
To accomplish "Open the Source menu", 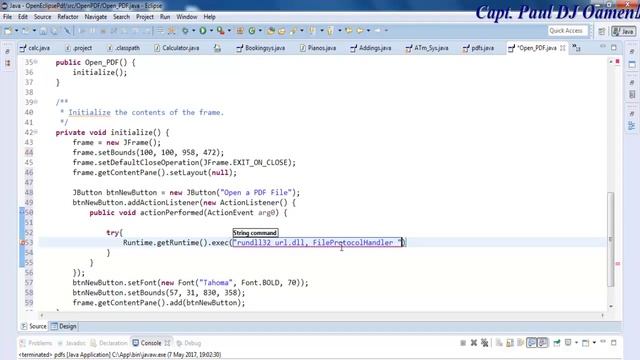I will click(42, 17).
